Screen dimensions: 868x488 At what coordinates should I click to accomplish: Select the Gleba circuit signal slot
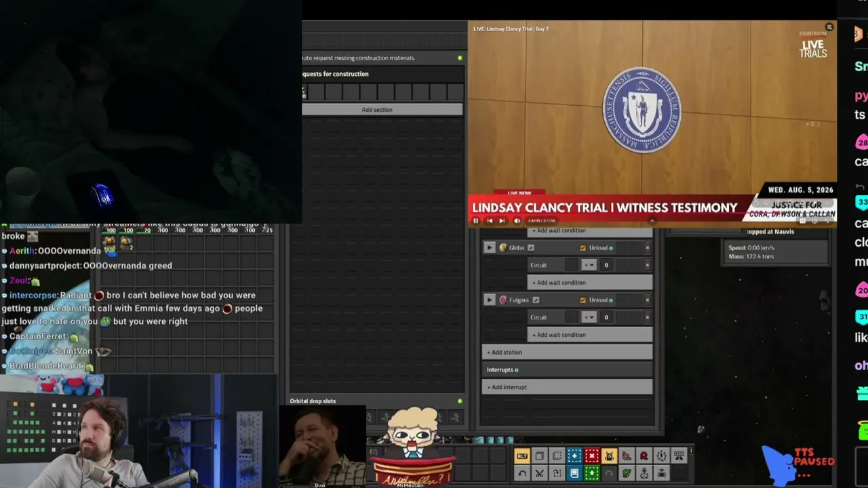tap(572, 265)
